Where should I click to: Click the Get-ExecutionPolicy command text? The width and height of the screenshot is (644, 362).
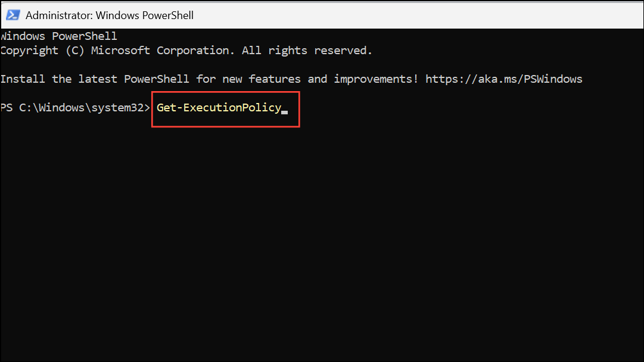(x=219, y=108)
